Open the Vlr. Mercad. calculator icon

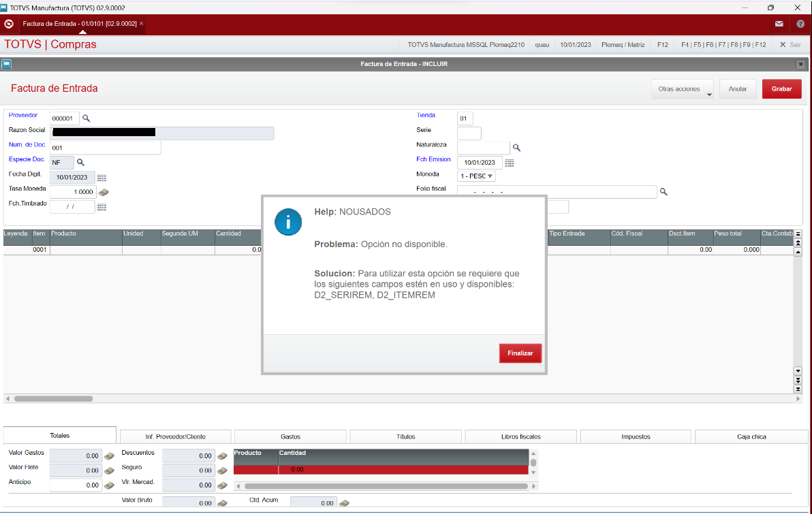(x=222, y=485)
